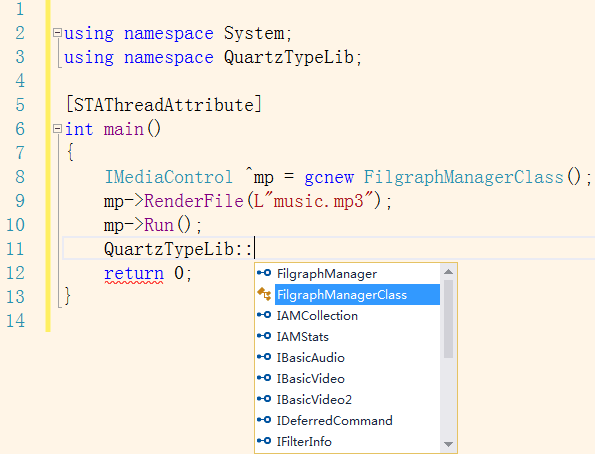Place cursor on the return 0 line

(148, 273)
